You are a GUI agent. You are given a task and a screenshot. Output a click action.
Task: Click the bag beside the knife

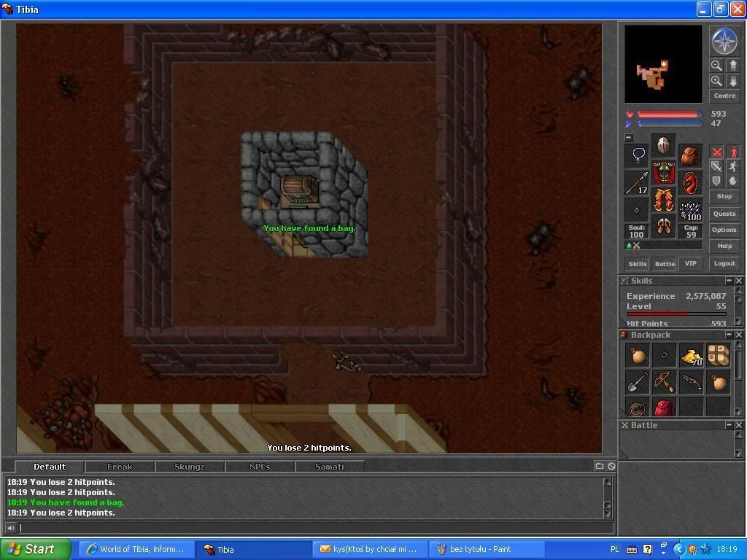pos(719,382)
